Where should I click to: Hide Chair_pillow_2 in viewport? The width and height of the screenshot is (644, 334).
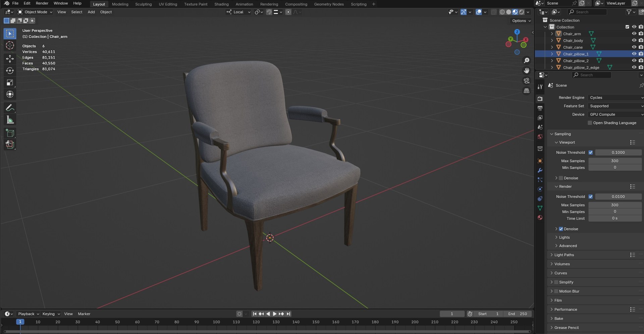634,61
